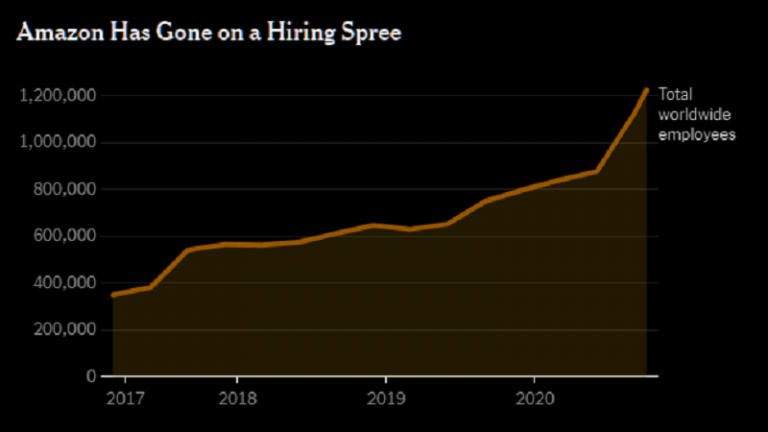This screenshot has width=768, height=432.
Task: Click the line's peak endpoint at top right
Action: click(x=646, y=90)
